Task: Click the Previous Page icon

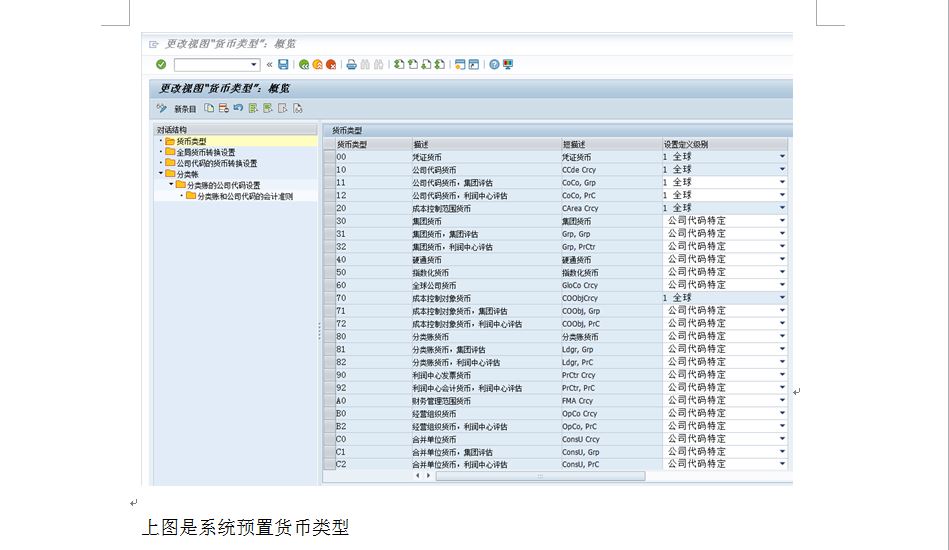Action: tap(413, 64)
